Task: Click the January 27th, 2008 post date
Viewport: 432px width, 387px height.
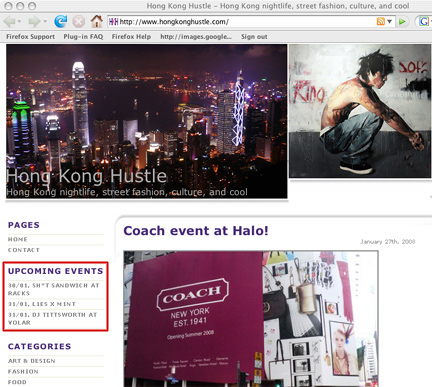Action: click(388, 242)
